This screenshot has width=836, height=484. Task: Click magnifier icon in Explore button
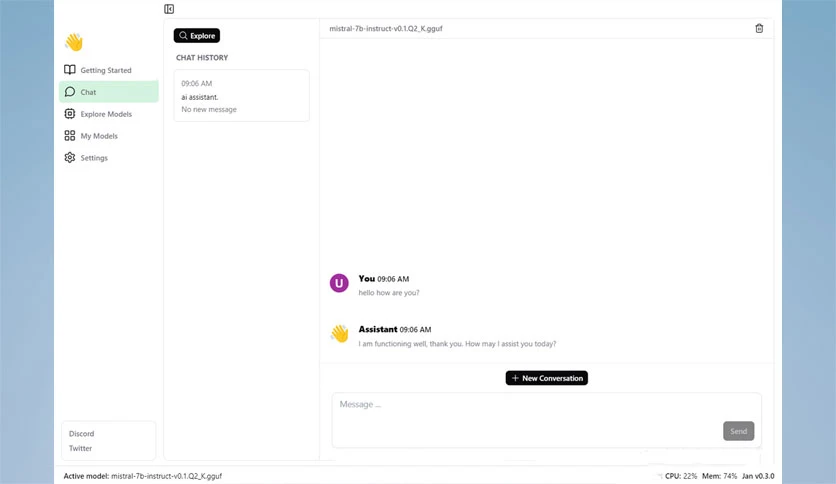(183, 36)
